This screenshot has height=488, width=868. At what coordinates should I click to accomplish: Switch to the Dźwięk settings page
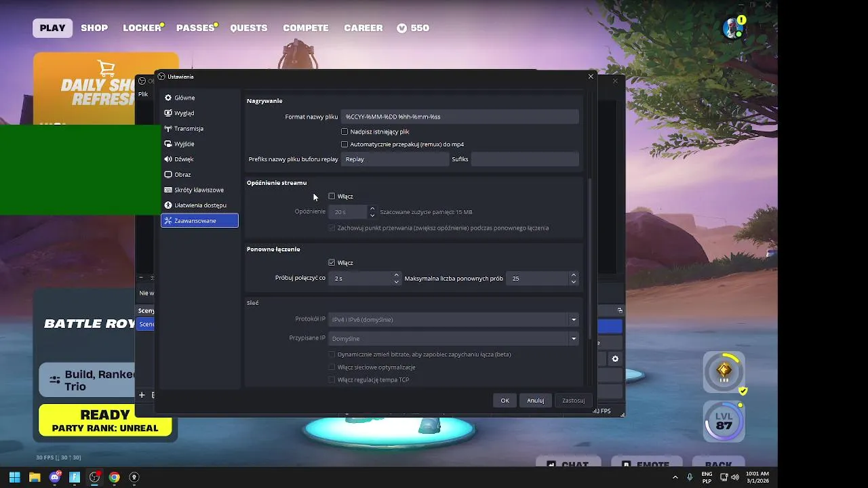pos(199,159)
